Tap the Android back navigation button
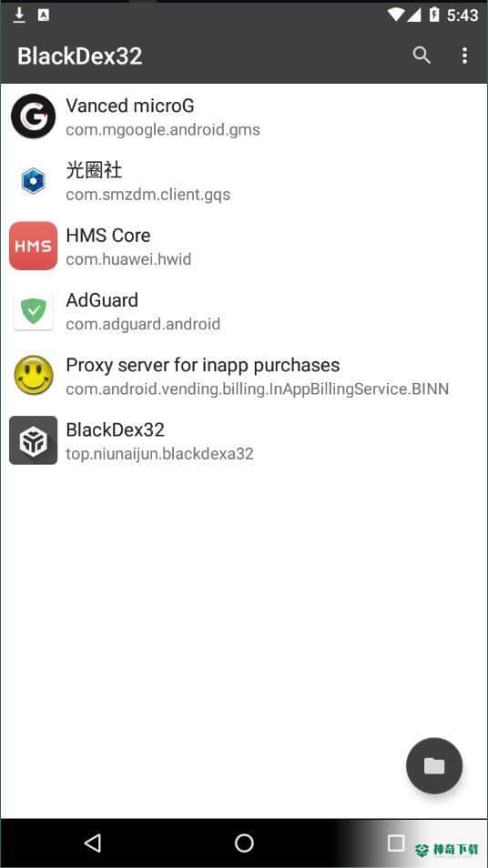This screenshot has width=488, height=868. (93, 843)
